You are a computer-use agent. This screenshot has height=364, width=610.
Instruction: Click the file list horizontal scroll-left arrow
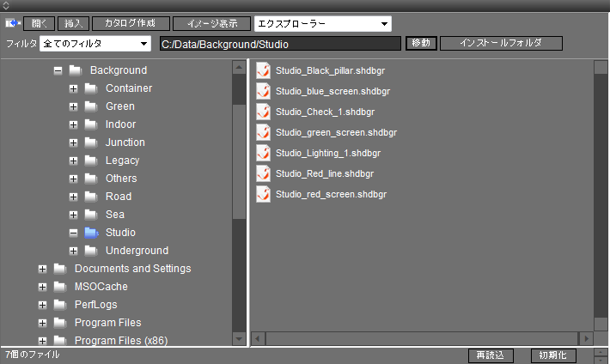pyautogui.click(x=258, y=338)
